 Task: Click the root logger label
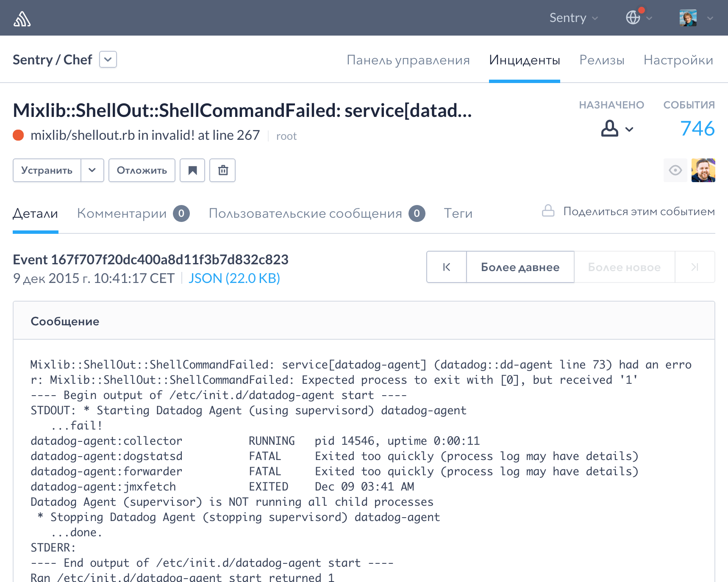(286, 136)
